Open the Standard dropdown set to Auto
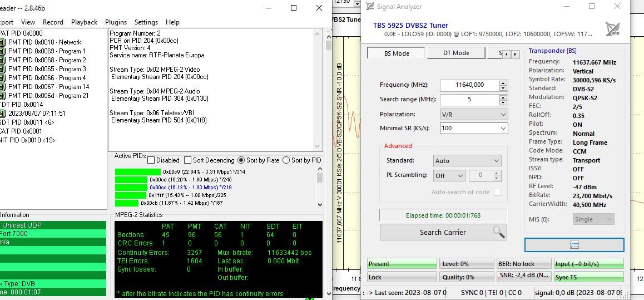The height and width of the screenshot is (300, 644). tap(467, 161)
